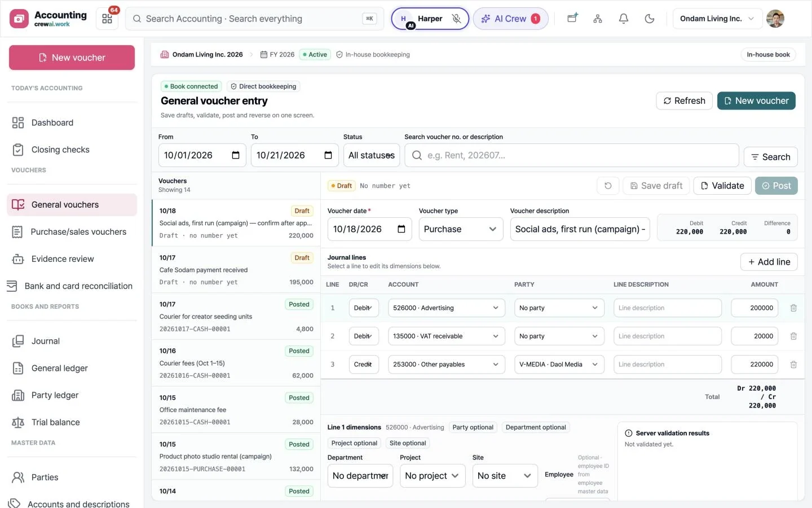Viewport: 812px width, 508px height.
Task: Open Party ledger in sidebar
Action: 72,395
